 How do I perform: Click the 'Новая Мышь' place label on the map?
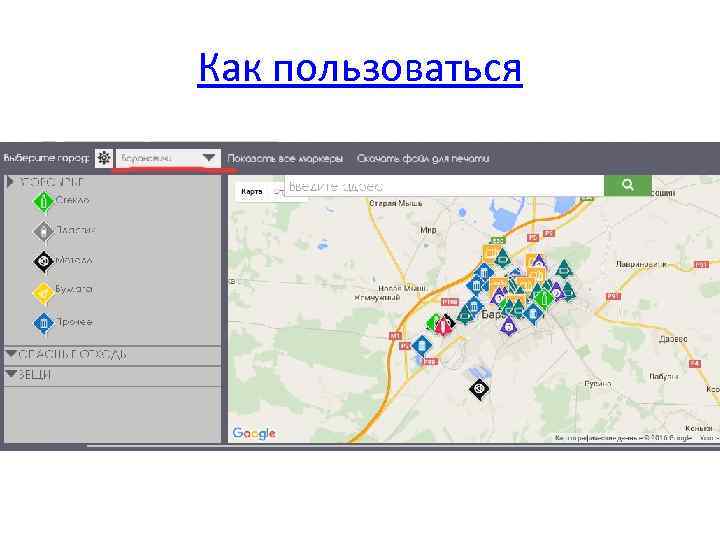pos(402,288)
